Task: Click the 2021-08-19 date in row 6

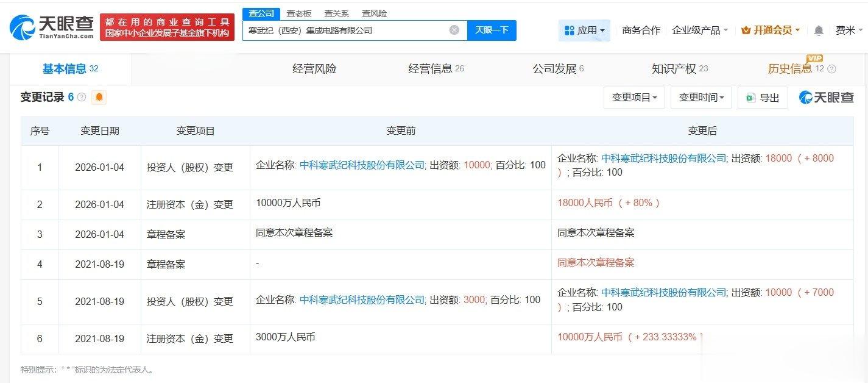Action: coord(99,338)
